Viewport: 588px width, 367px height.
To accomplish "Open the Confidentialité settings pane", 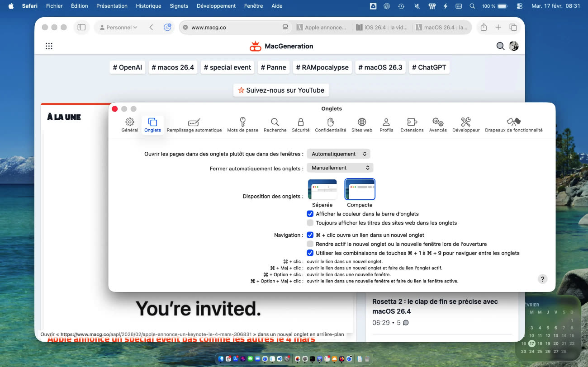I will click(x=330, y=125).
